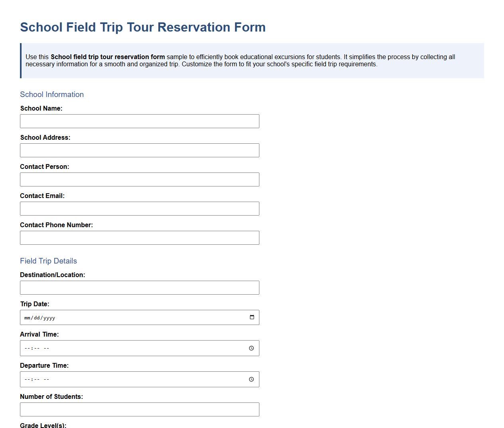Image resolution: width=504 pixels, height=428 pixels.
Task: Select the School Name input field
Action: click(139, 121)
